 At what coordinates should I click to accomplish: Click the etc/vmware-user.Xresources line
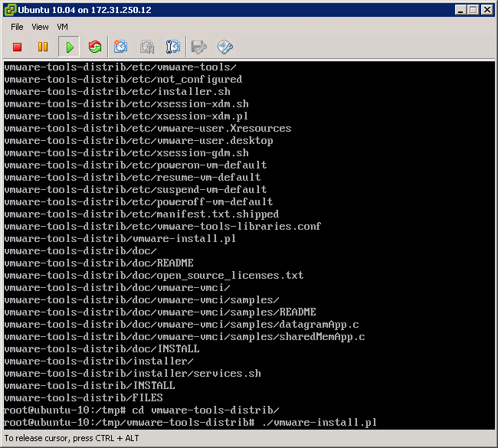pos(148,128)
